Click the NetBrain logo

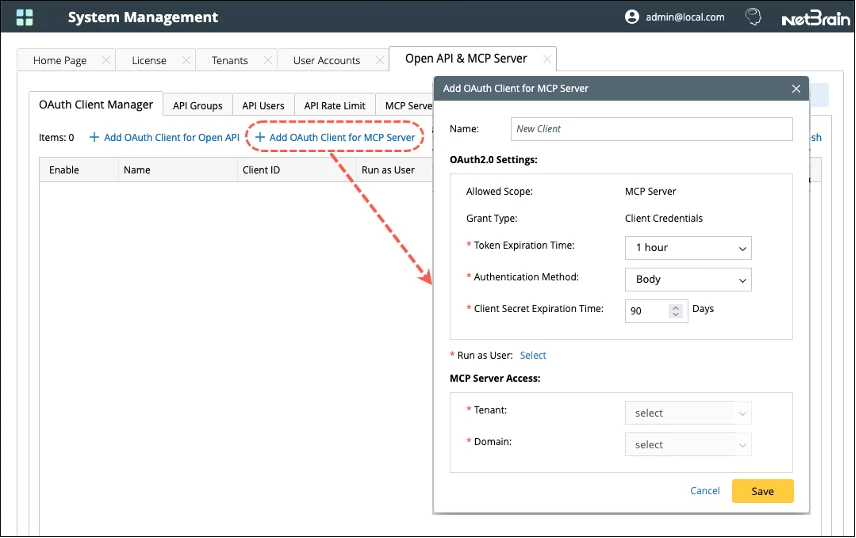point(816,19)
